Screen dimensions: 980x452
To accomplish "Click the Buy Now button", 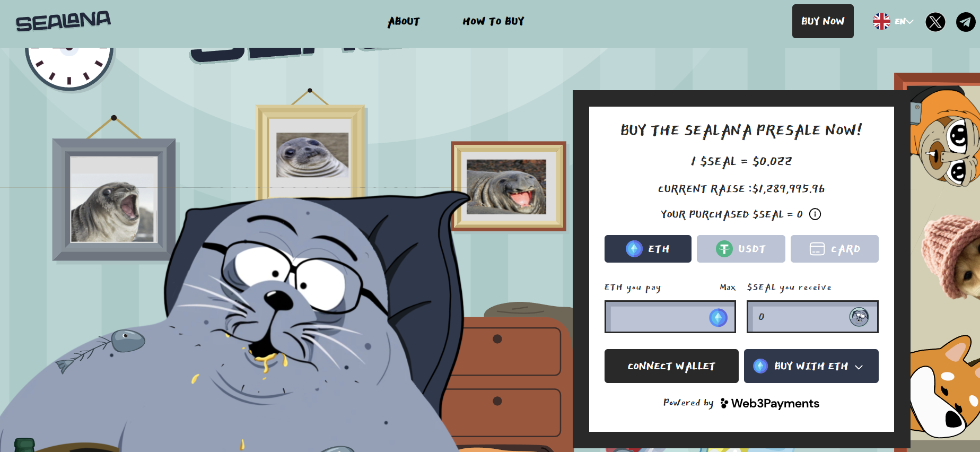I will (x=823, y=21).
